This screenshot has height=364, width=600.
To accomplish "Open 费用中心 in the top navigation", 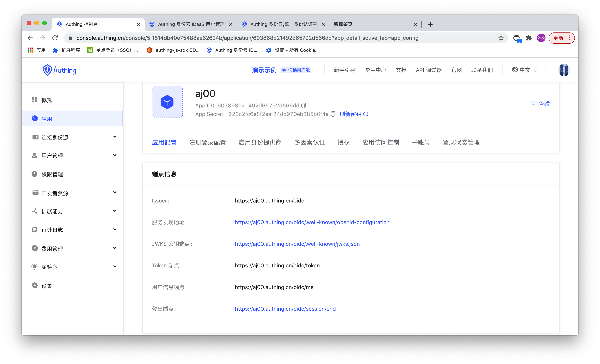I will 376,70.
